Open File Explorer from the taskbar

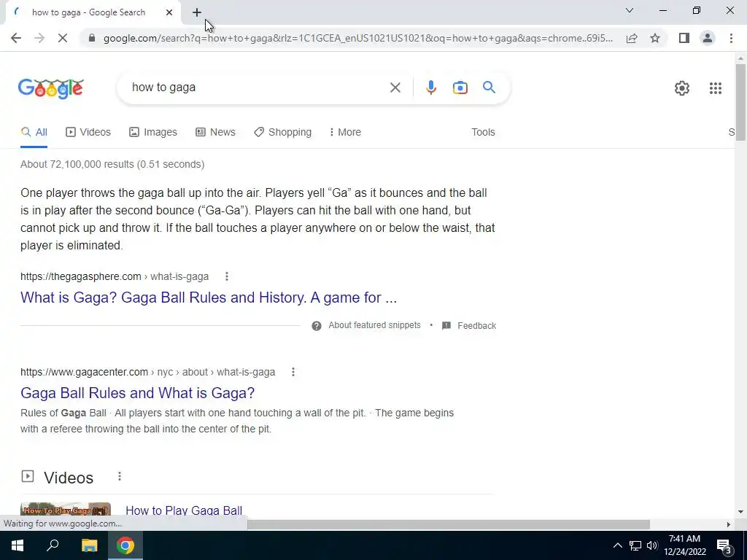(x=89, y=545)
